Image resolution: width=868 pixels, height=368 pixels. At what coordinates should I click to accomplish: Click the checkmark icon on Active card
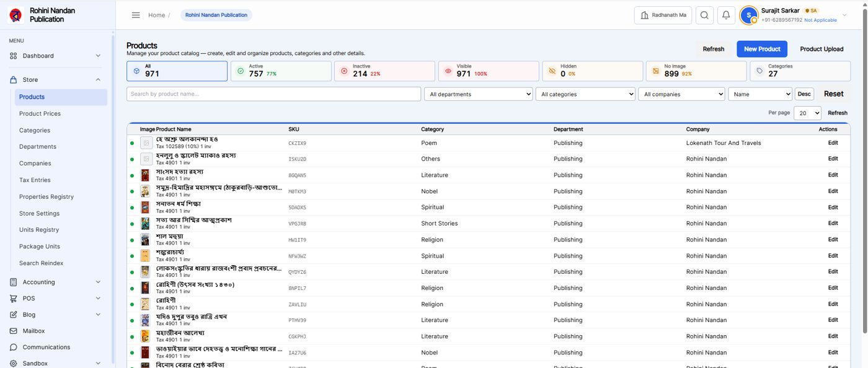click(x=241, y=71)
